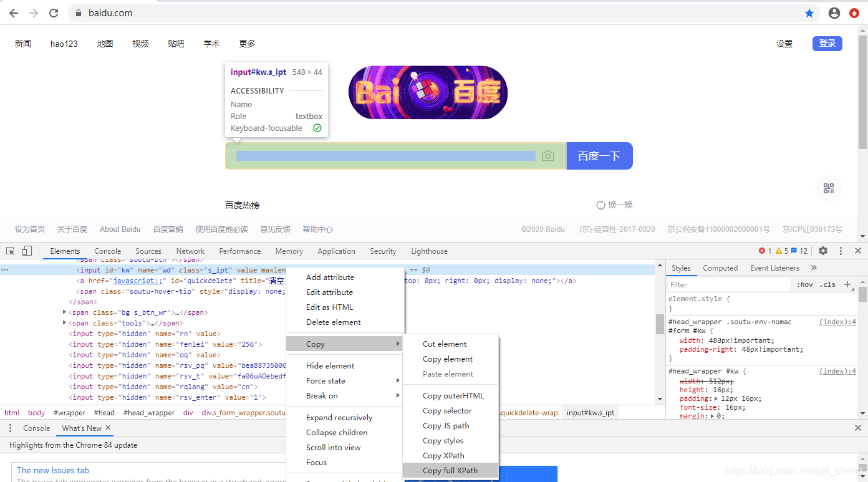Viewport: 868px width, 482px height.
Task: Select Delete element in context menu
Action: [345, 322]
